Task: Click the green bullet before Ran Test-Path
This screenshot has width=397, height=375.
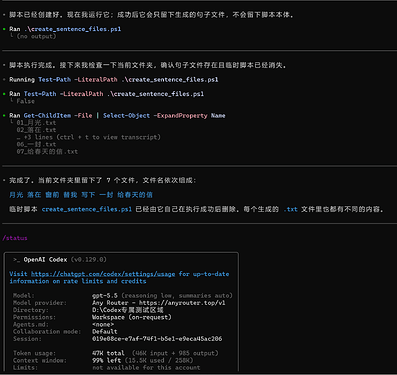Action: (4, 94)
